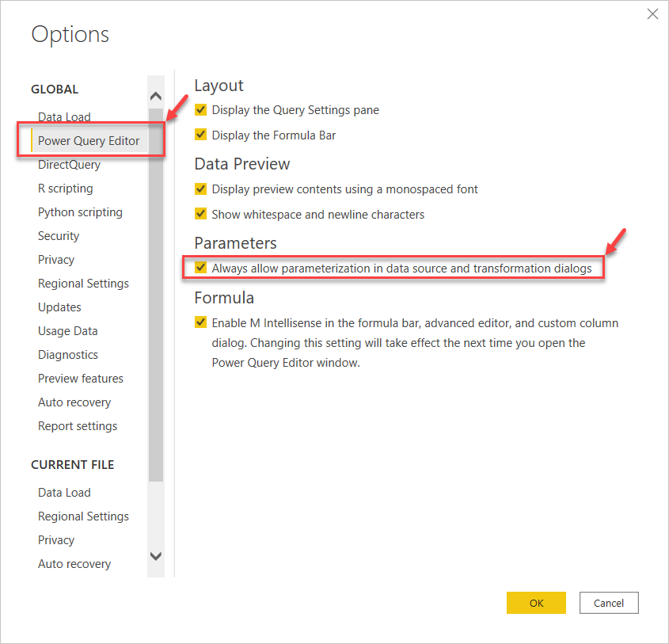Disable Show whitespace and newline characters
Image resolution: width=669 pixels, height=644 pixels.
201,215
